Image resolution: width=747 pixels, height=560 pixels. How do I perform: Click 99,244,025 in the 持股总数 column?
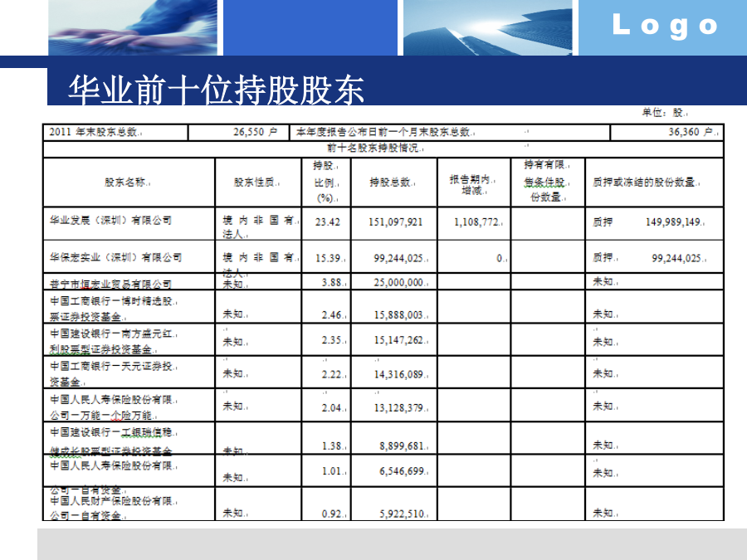[x=398, y=258]
